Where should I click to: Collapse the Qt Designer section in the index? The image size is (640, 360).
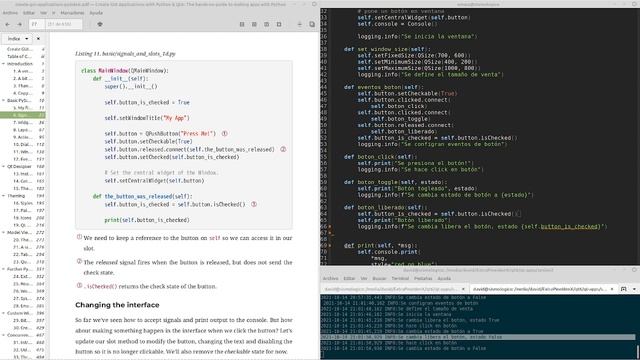[x=3, y=167]
